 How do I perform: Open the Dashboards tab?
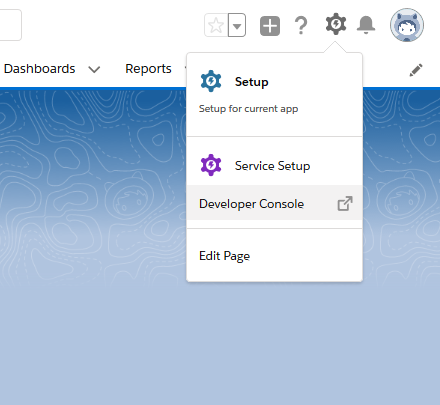click(x=39, y=69)
